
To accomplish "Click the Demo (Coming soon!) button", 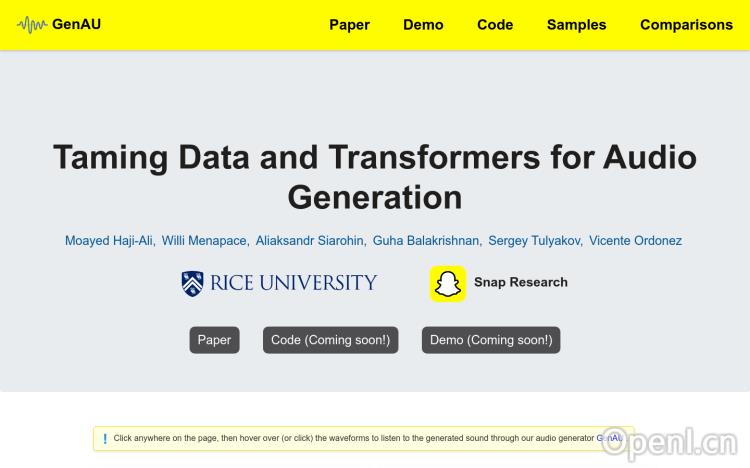I will tap(491, 340).
